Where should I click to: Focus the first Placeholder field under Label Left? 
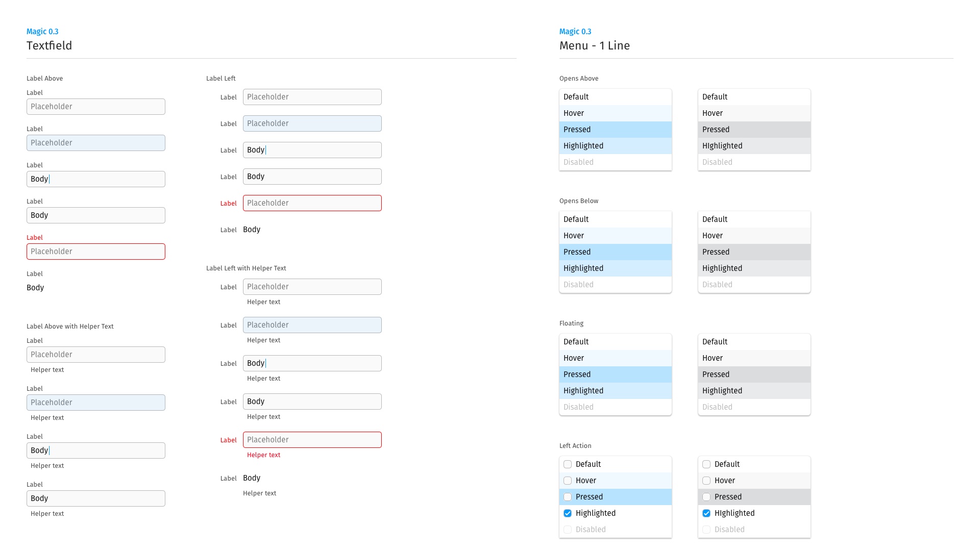tap(312, 97)
